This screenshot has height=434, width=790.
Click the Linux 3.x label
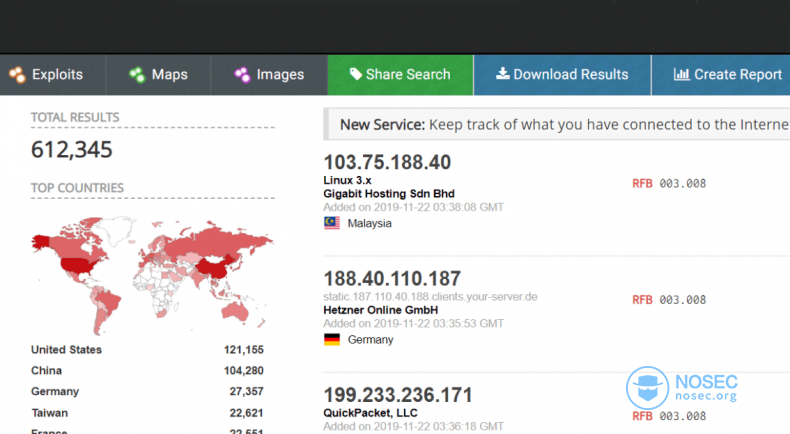(347, 180)
